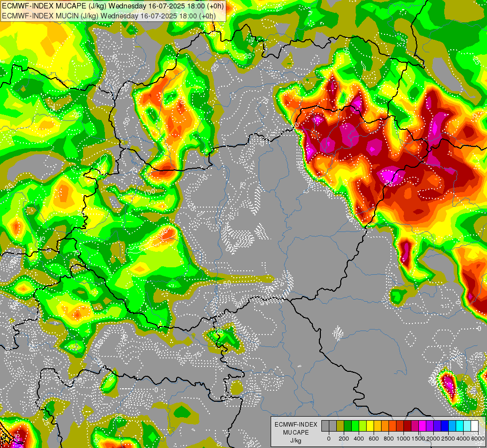Select the indigo legend swatch after 2000
The image size is (487, 448).
pos(438,426)
